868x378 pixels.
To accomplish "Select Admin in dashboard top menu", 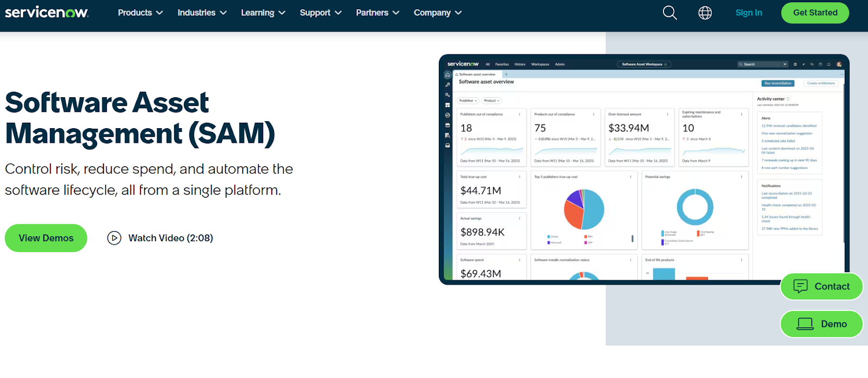I will coord(560,64).
